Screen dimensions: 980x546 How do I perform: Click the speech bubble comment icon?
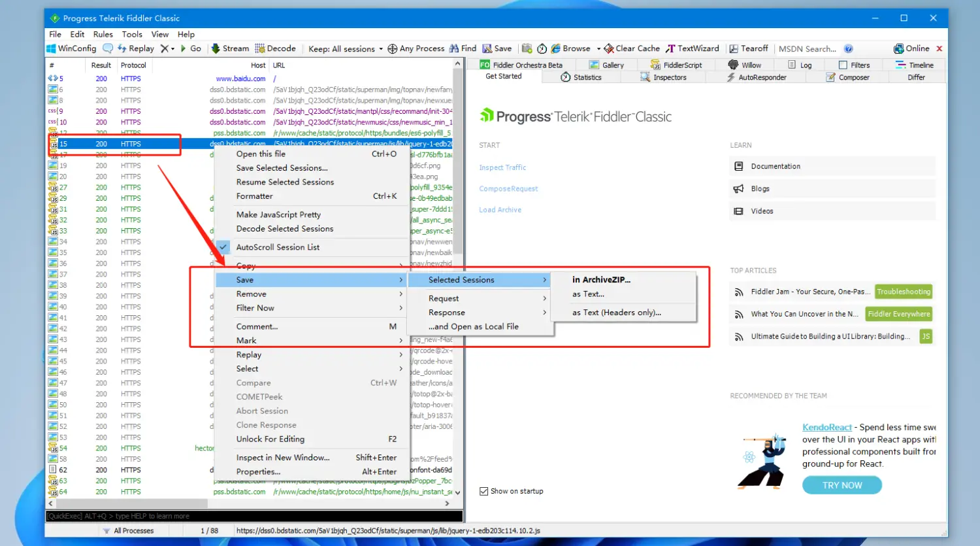tap(108, 48)
